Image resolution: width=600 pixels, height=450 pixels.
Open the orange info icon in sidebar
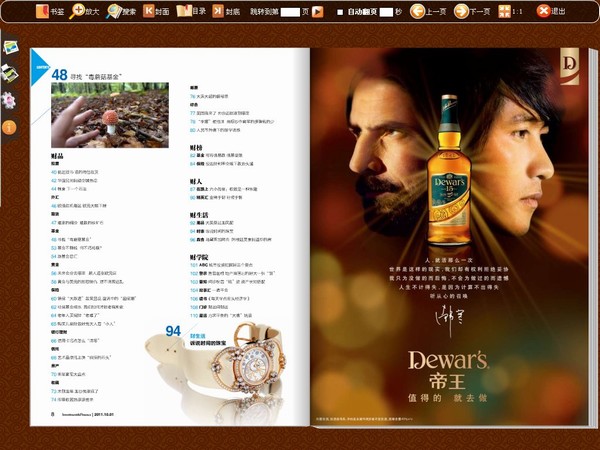click(9, 127)
